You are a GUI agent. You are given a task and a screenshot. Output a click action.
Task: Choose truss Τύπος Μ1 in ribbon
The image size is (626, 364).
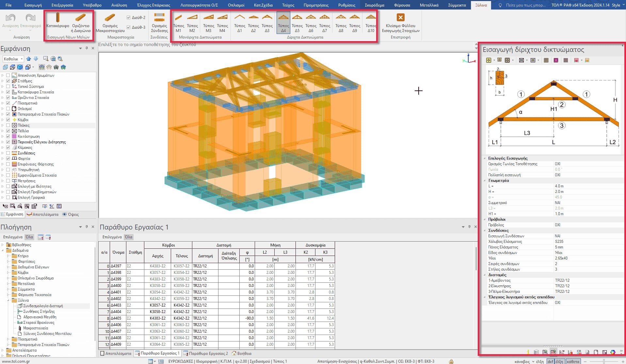178,22
